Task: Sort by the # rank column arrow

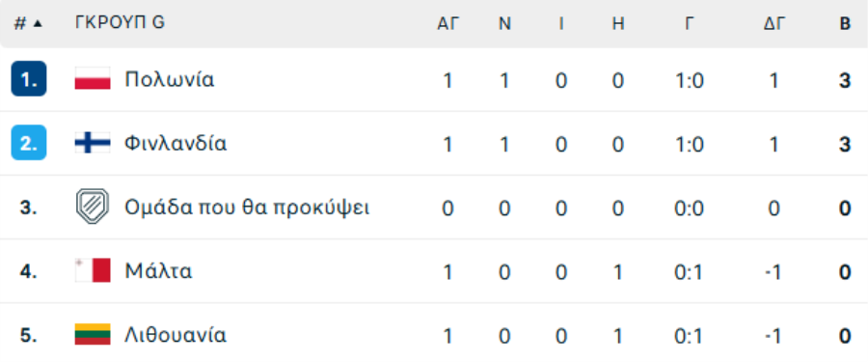Action: pyautogui.click(x=38, y=23)
